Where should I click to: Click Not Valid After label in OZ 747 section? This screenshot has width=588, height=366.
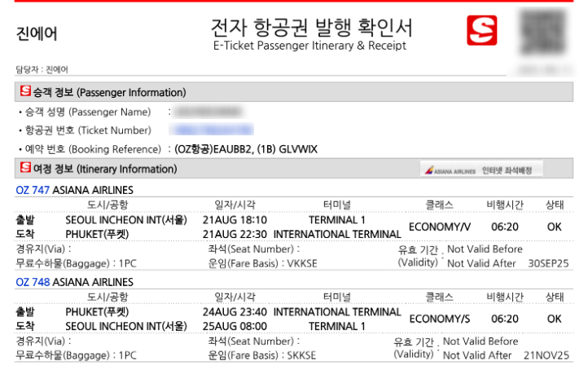point(481,263)
